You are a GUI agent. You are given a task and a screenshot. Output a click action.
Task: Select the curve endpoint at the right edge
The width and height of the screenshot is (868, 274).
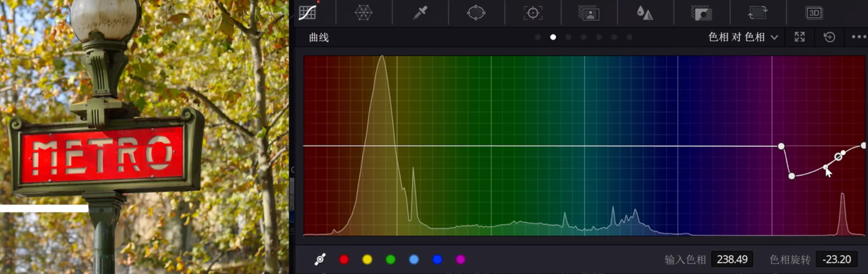click(863, 146)
